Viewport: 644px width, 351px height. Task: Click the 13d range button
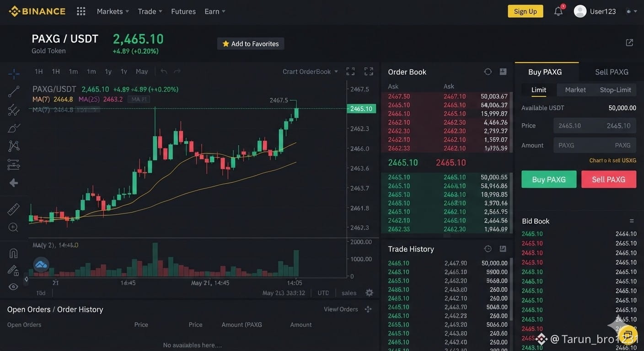tap(41, 293)
